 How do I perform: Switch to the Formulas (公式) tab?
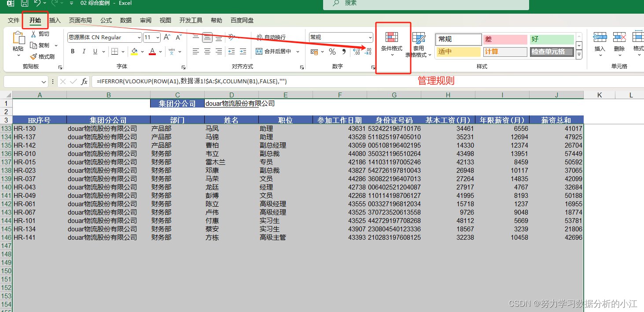106,20
